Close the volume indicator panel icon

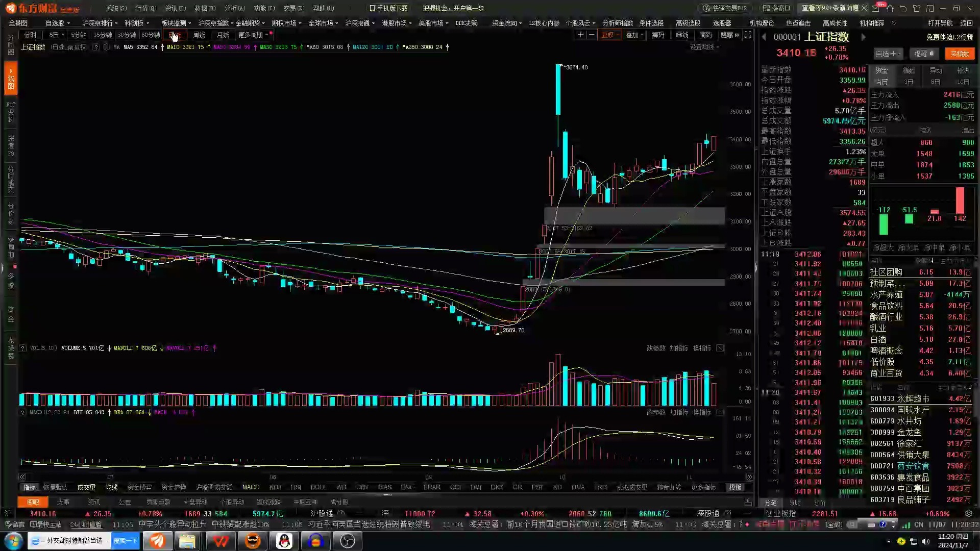(720, 348)
